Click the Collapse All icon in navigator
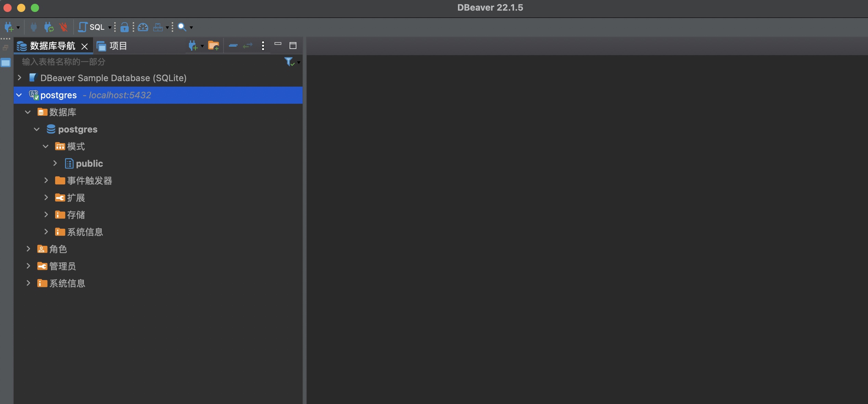The width and height of the screenshot is (868, 404). click(233, 46)
